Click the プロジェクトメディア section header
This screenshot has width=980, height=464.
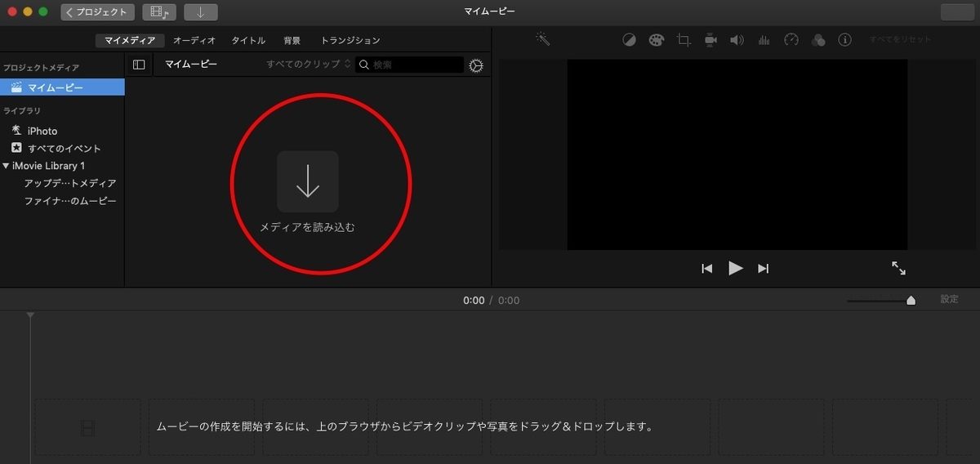click(42, 68)
